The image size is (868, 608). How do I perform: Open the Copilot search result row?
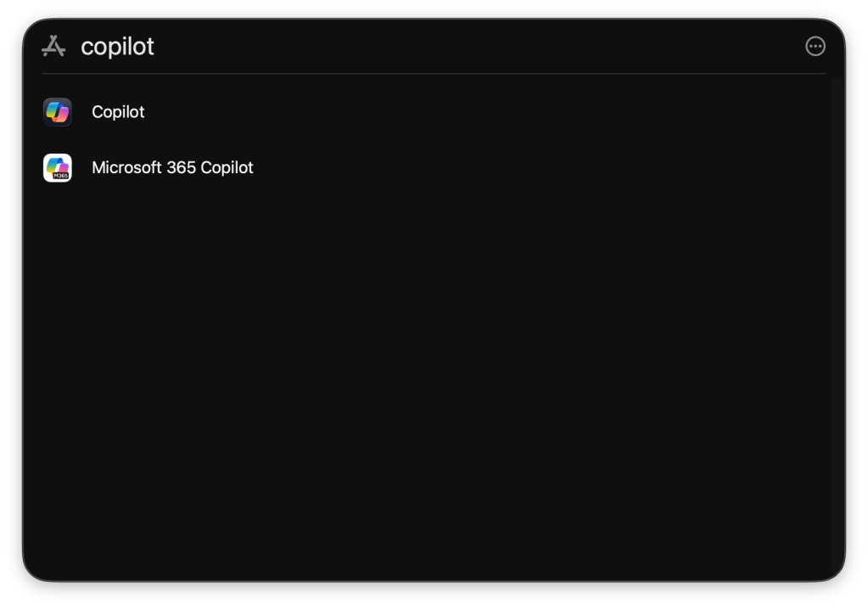click(339, 112)
